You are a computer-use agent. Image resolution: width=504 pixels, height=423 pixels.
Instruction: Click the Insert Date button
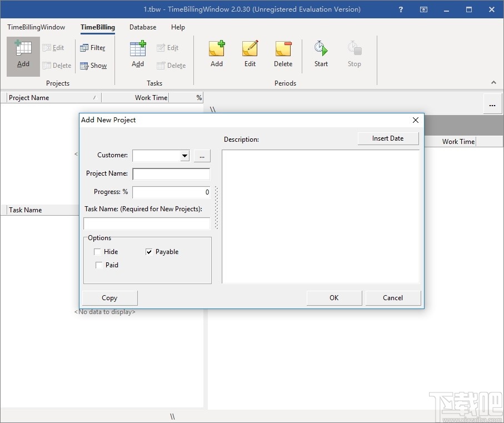coord(388,138)
